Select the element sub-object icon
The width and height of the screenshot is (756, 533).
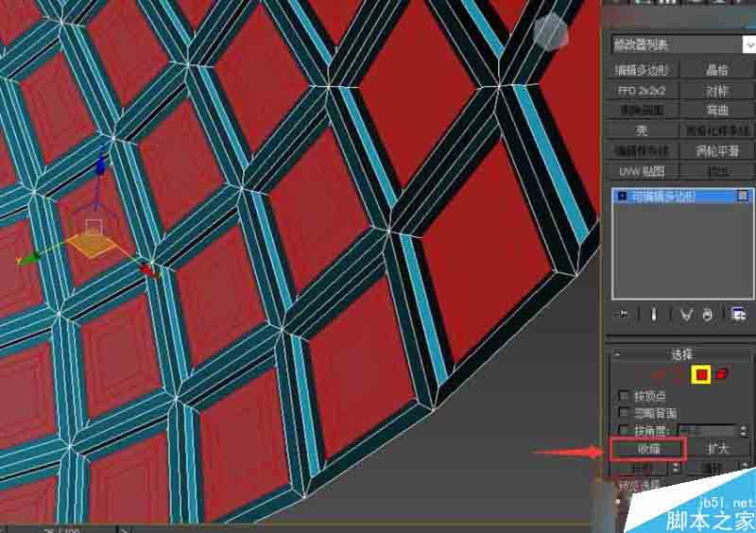[x=722, y=374]
